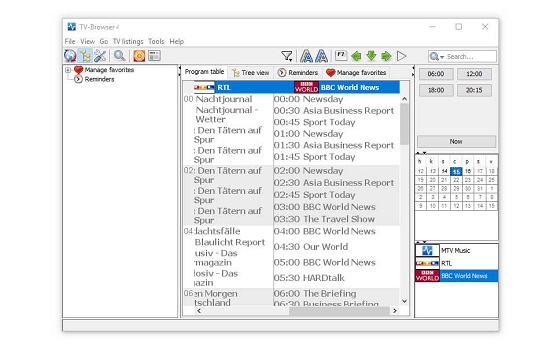
Task: Open the 05:30 HARDtalk entry
Action: pos(309,278)
